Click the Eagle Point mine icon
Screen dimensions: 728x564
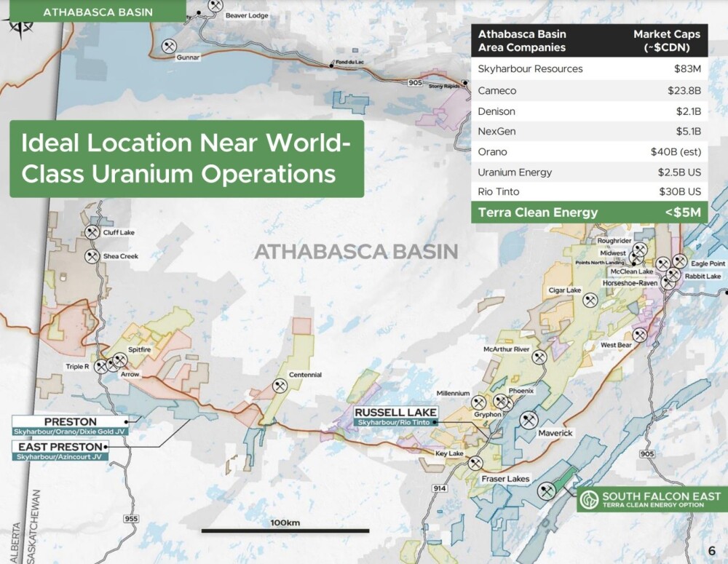pyautogui.click(x=680, y=261)
